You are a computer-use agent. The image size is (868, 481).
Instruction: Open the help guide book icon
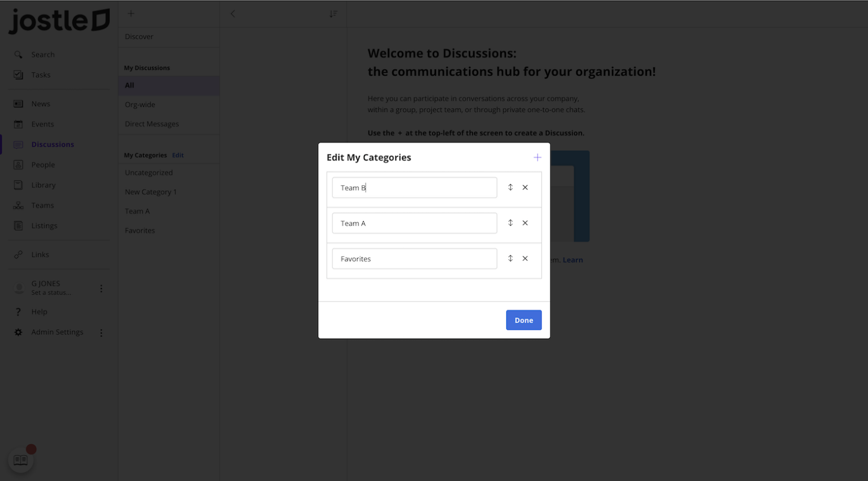[x=21, y=460]
